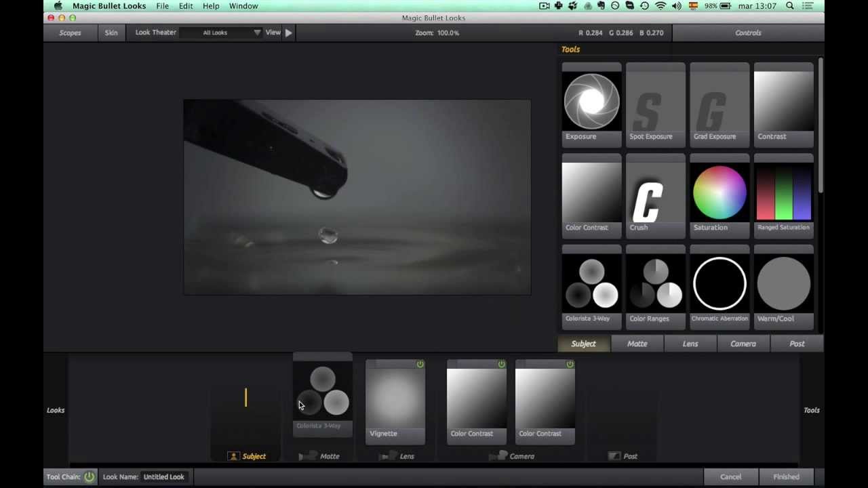868x488 pixels.
Task: Pick the Contrast tool thumbnail
Action: coord(783,105)
